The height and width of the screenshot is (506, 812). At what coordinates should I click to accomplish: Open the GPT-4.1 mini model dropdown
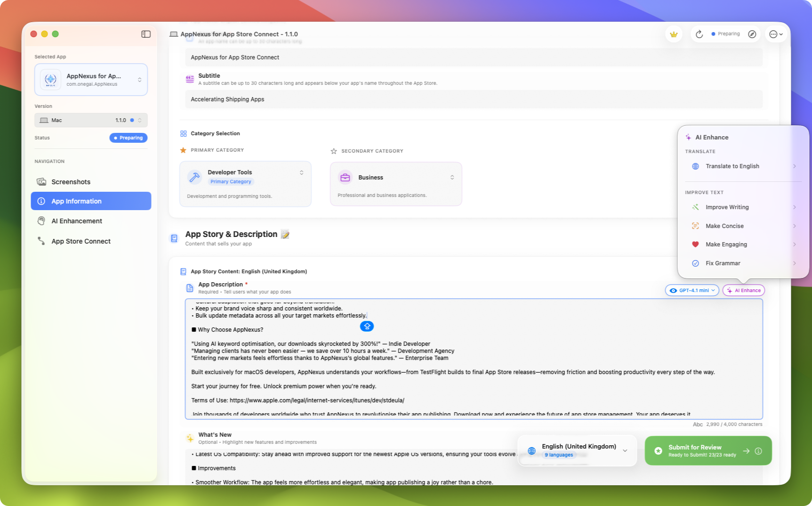[691, 290]
